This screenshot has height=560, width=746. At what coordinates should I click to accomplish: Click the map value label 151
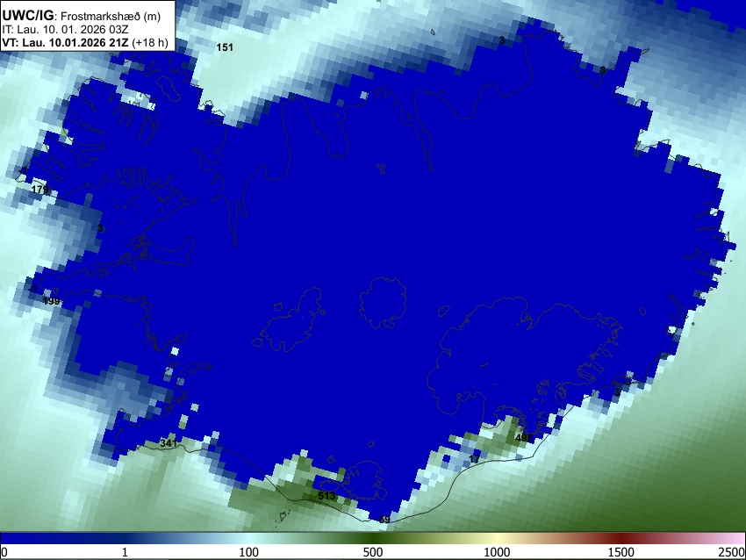point(225,47)
